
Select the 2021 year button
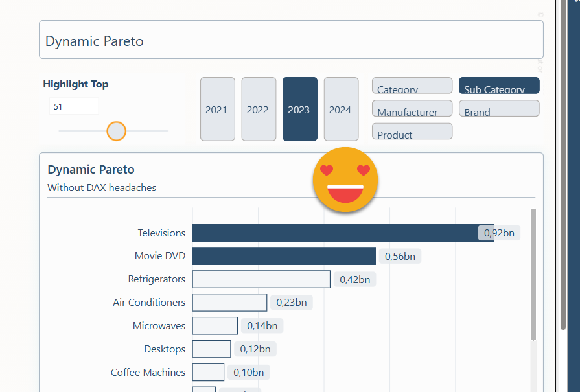tap(217, 109)
